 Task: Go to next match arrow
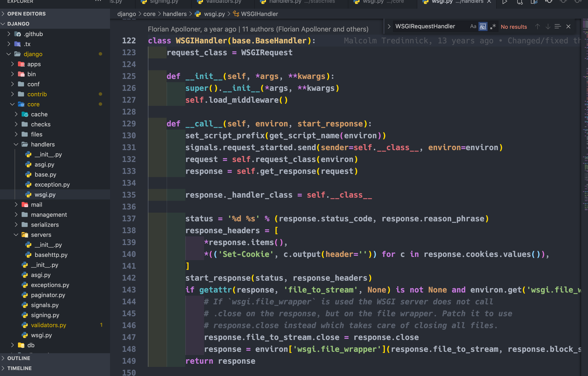tap(548, 26)
